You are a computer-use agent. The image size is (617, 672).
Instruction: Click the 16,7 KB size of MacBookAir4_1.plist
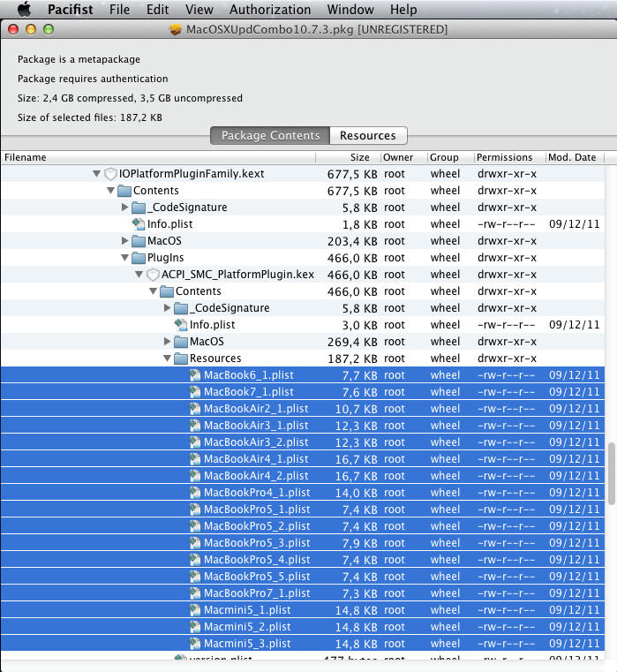click(x=356, y=459)
